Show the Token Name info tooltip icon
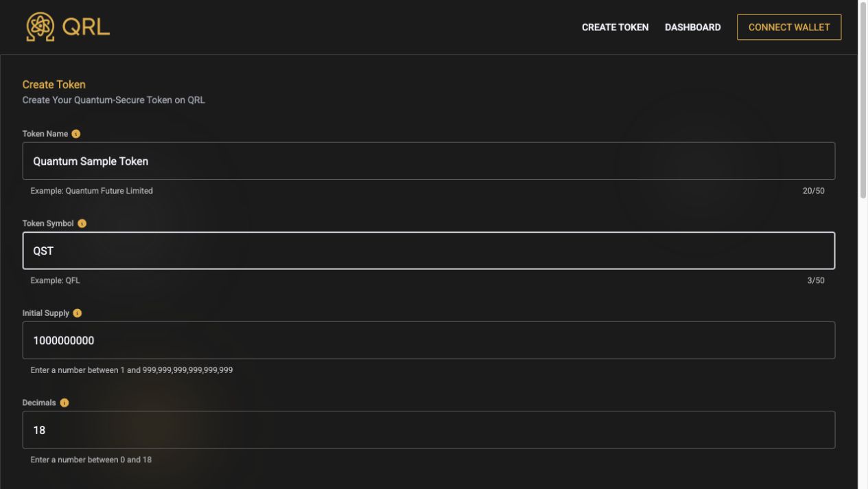This screenshot has height=489, width=868. [76, 134]
